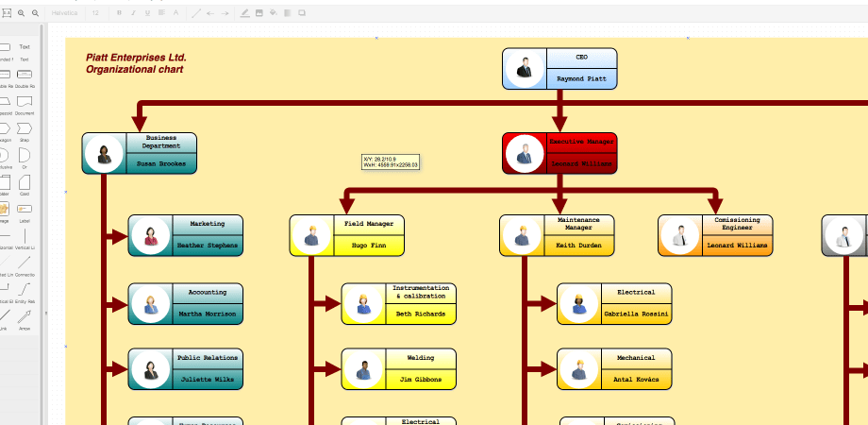This screenshot has height=425, width=868.
Task: Click the Juliette Wilks name cell
Action: click(208, 380)
